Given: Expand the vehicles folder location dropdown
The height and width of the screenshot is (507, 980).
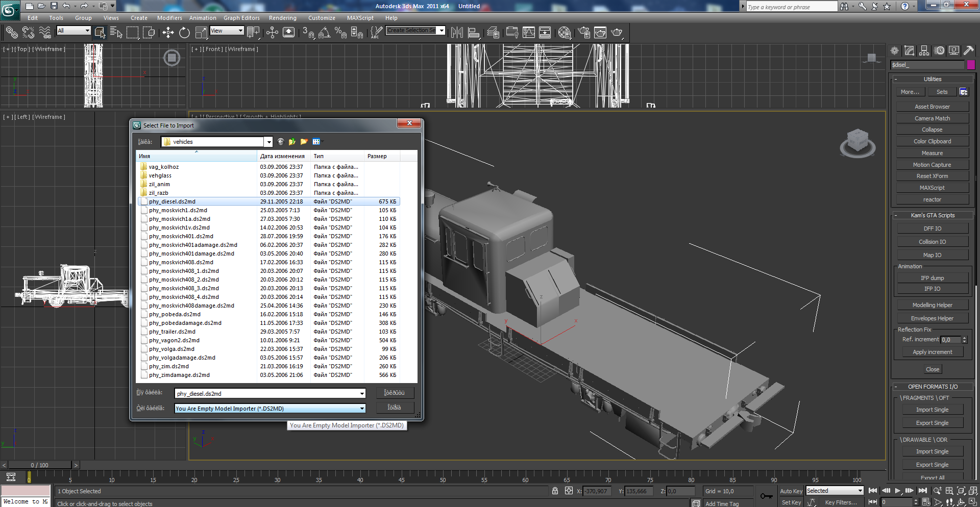Looking at the screenshot, I should 268,142.
